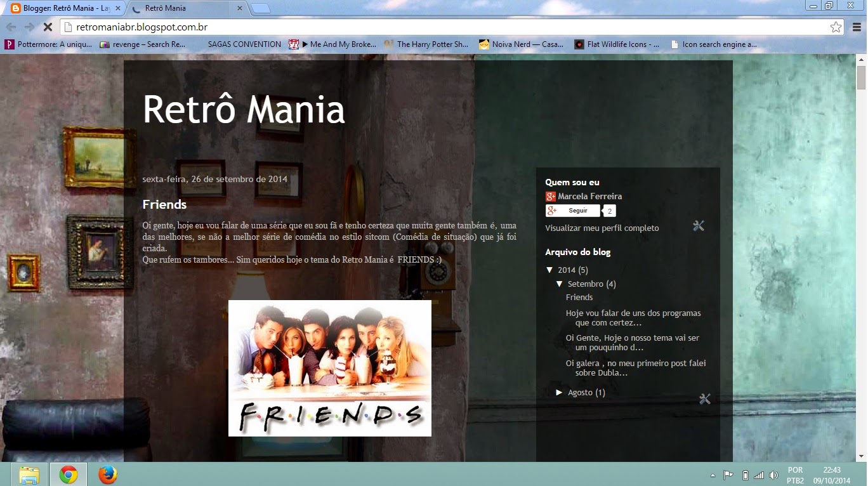The height and width of the screenshot is (486, 868).
Task: Open post 'Oi Gente, Hoje o nosso tema'
Action: (633, 343)
